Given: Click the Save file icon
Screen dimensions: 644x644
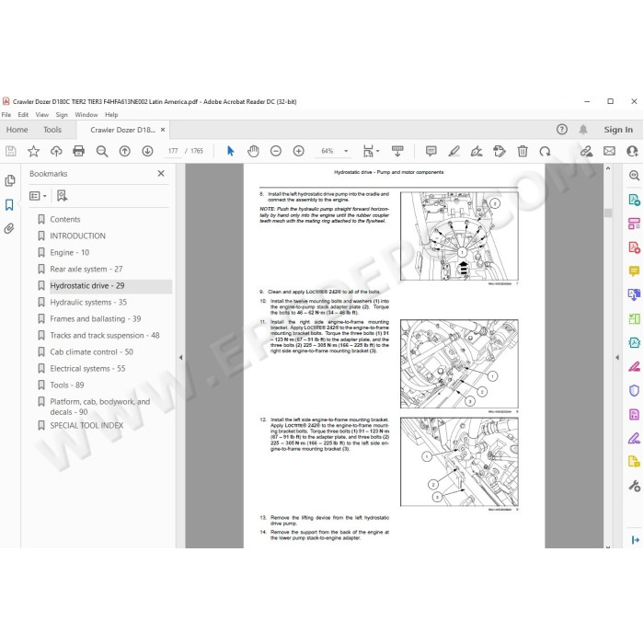Looking at the screenshot, I should pyautogui.click(x=11, y=151).
